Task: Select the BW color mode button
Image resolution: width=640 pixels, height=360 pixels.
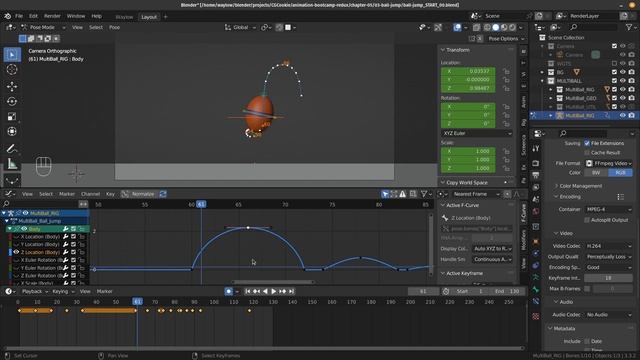Action: pos(596,173)
